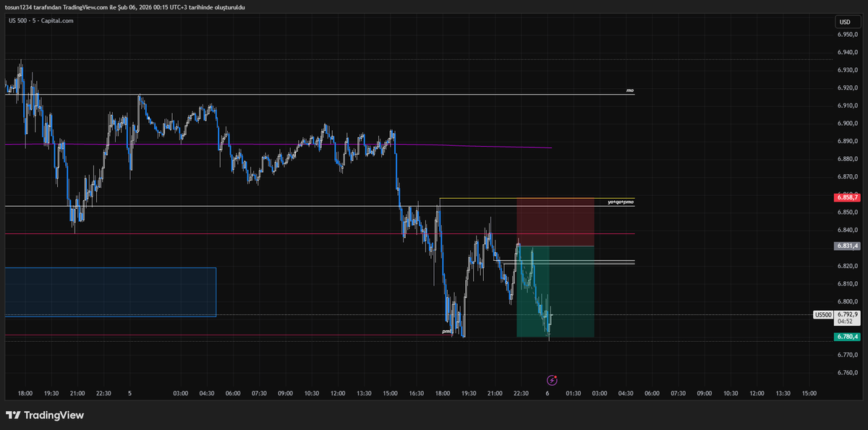Click the green 6.780,4 target price label

(847, 337)
